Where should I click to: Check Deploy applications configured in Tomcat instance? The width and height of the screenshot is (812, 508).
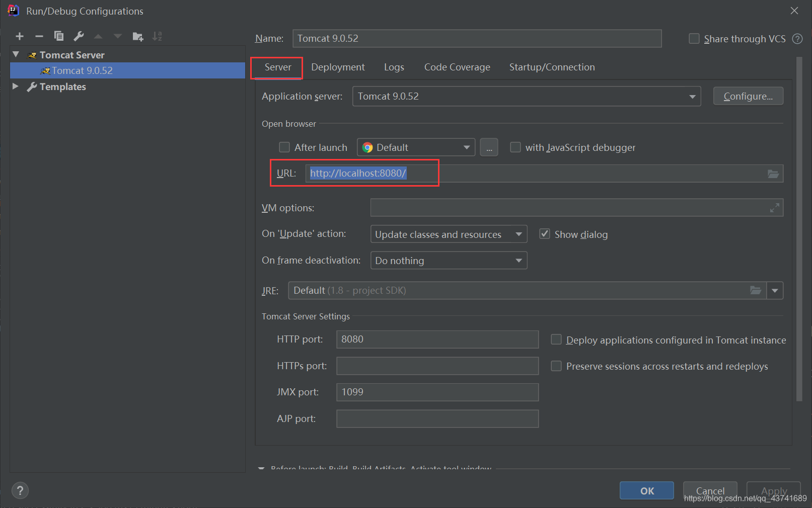pos(556,340)
